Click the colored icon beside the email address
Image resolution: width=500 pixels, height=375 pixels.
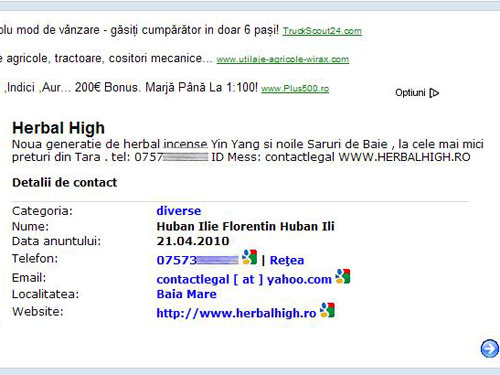pos(343,276)
